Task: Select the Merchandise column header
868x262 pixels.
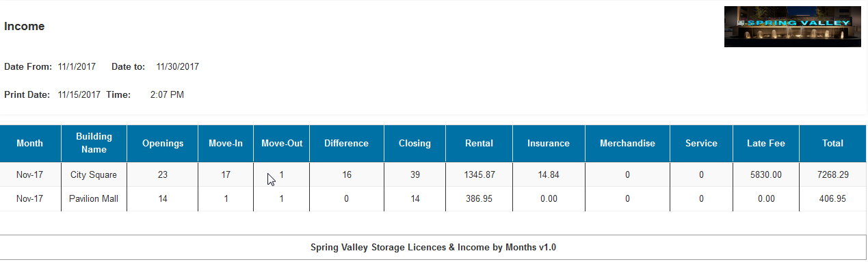Action: coord(627,144)
